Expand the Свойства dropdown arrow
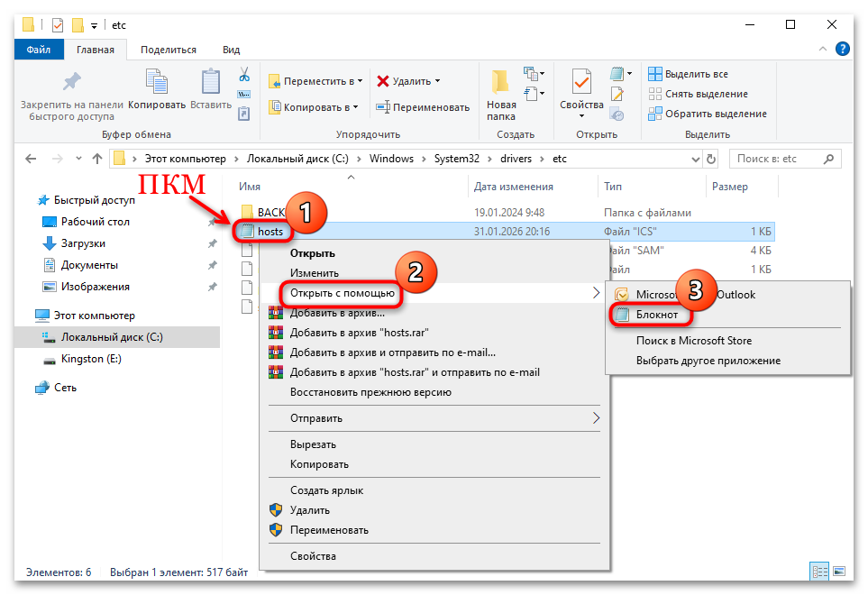The height and width of the screenshot is (595, 868). coord(581,116)
